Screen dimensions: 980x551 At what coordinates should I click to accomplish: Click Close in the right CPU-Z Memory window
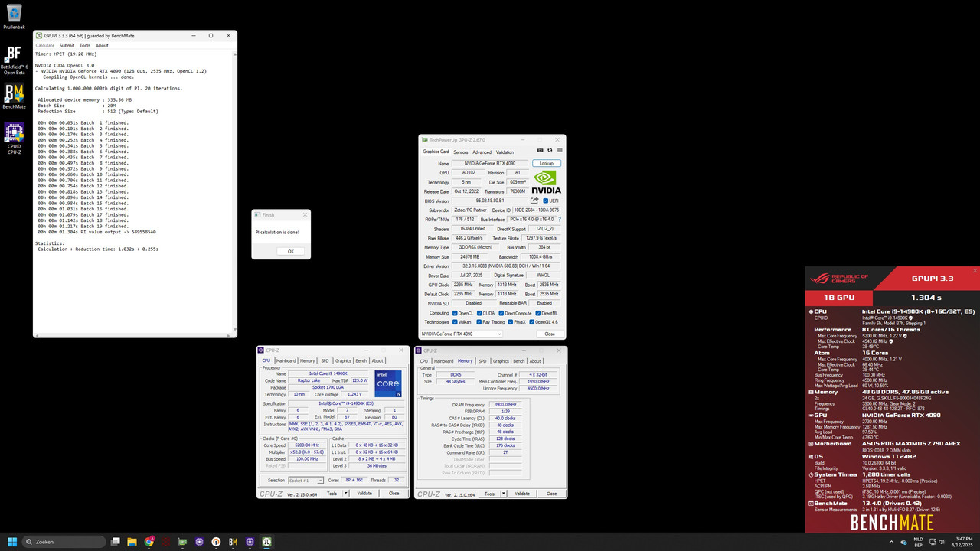coord(551,494)
